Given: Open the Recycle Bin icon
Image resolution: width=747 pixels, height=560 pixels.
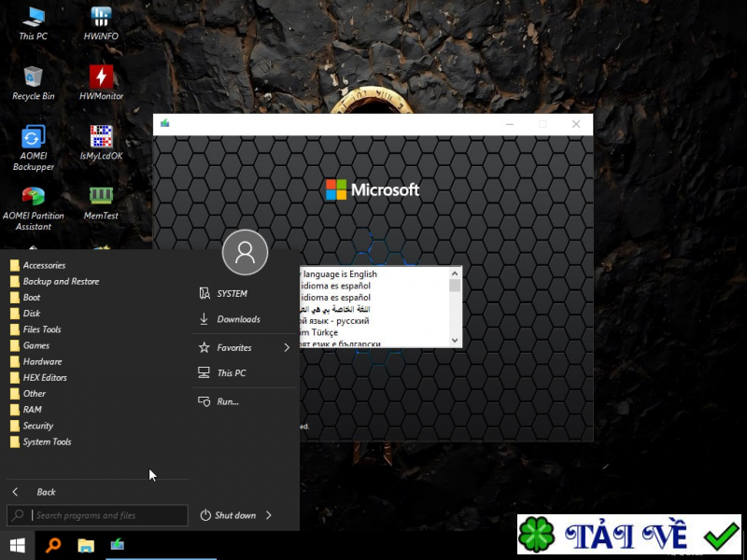Looking at the screenshot, I should point(34,77).
